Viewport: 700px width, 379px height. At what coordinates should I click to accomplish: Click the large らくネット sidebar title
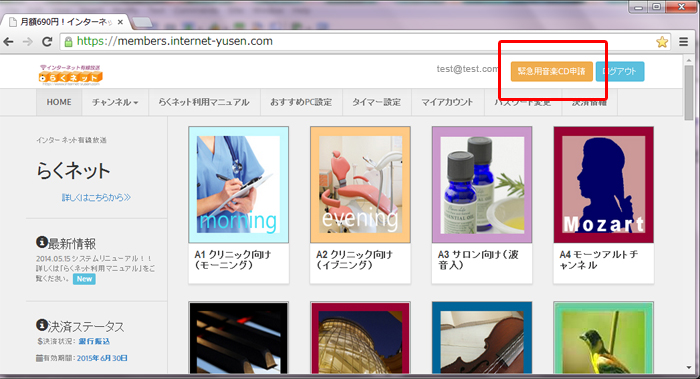coord(73,171)
